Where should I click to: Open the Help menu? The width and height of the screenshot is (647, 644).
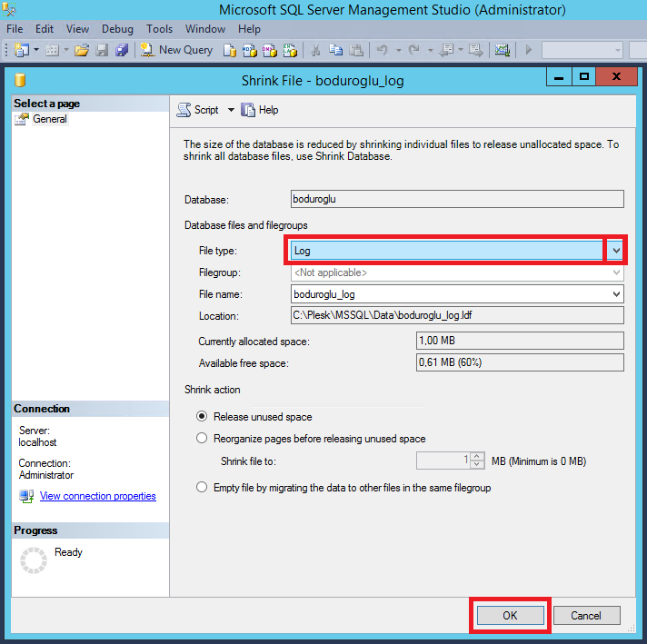(249, 29)
